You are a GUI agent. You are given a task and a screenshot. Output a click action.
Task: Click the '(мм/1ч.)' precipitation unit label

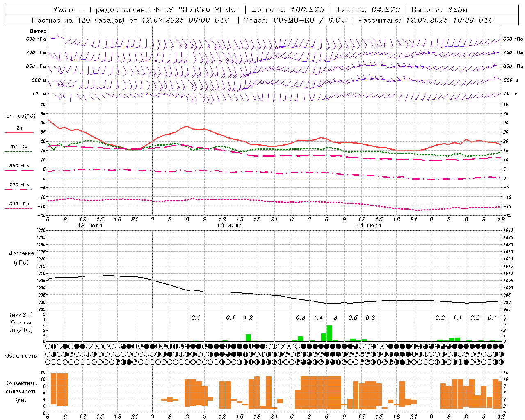(21, 330)
